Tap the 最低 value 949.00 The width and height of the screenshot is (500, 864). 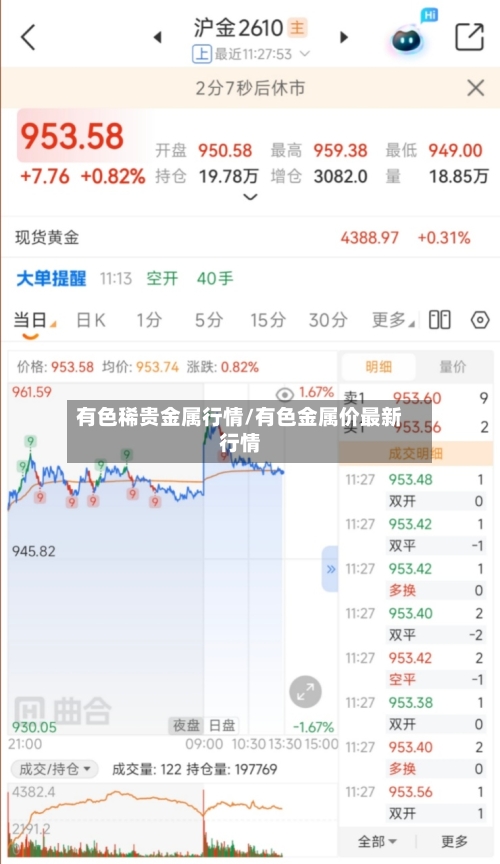(455, 150)
